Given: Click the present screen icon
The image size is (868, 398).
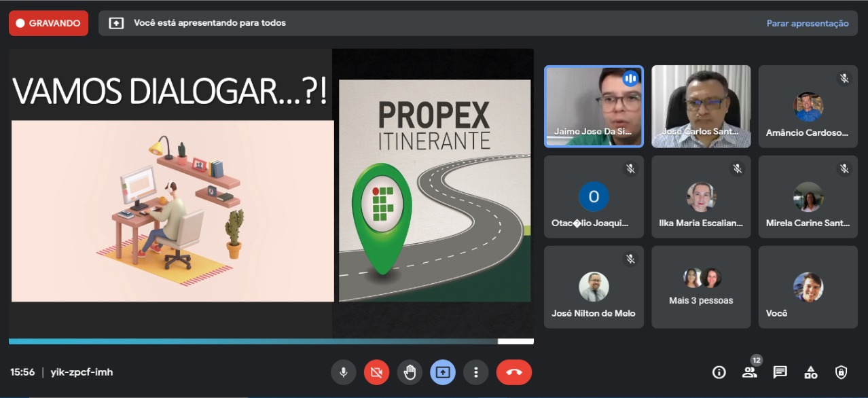Looking at the screenshot, I should tap(443, 372).
